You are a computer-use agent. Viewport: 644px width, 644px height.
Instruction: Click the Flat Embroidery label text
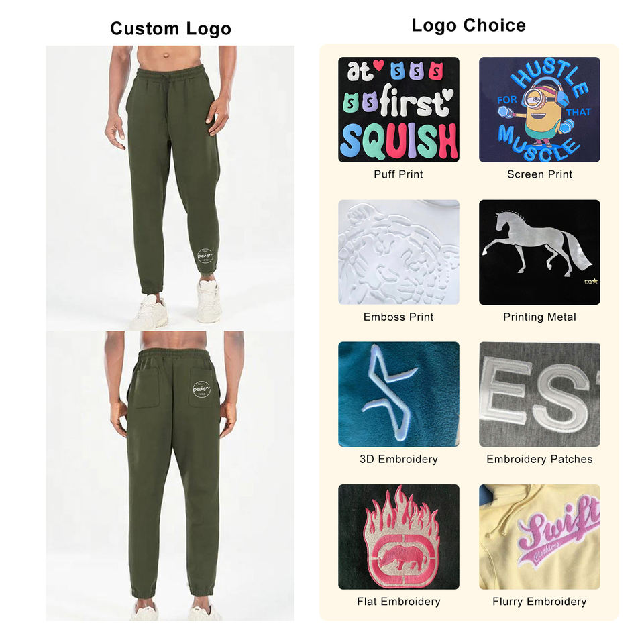tap(398, 602)
